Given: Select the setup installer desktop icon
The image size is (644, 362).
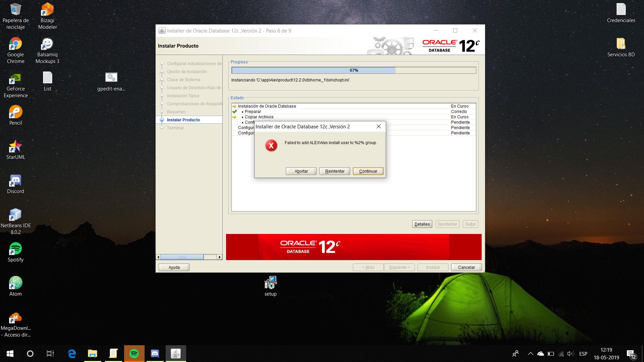Looking at the screenshot, I should (x=270, y=286).
